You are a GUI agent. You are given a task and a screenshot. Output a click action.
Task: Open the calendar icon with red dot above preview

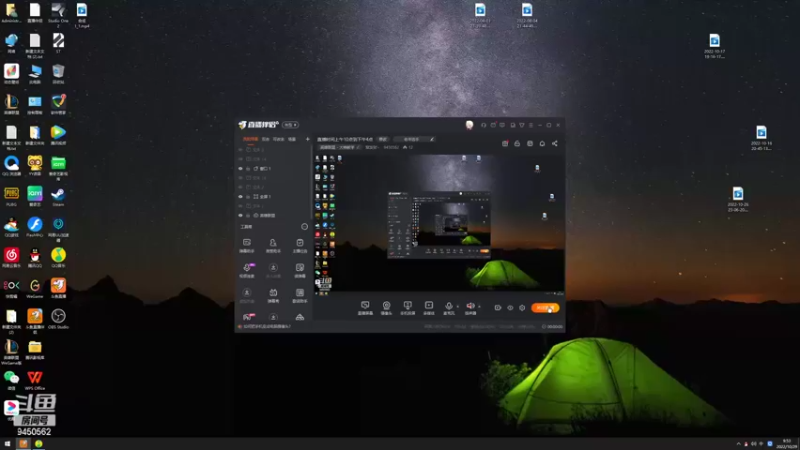pos(505,143)
